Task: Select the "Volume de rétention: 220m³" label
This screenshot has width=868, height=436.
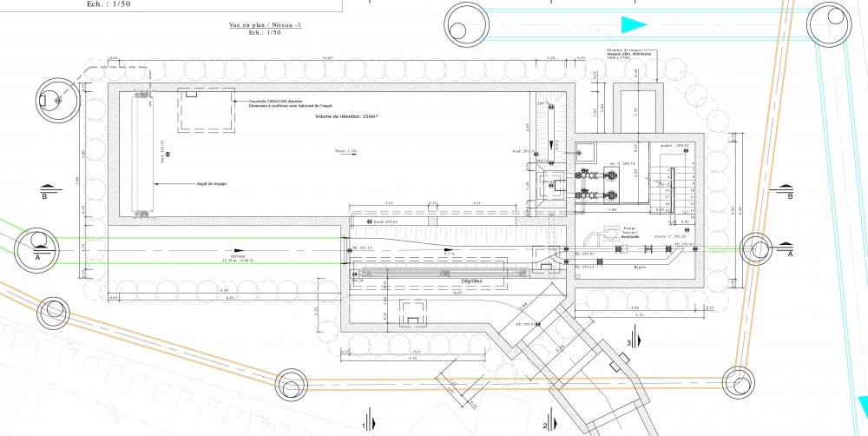Action: (348, 116)
